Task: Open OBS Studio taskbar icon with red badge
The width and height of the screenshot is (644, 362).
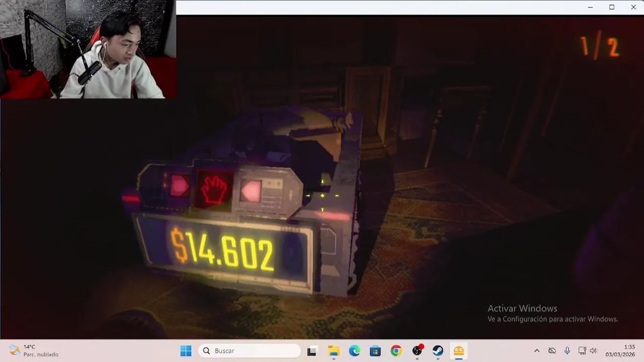Action: (417, 351)
